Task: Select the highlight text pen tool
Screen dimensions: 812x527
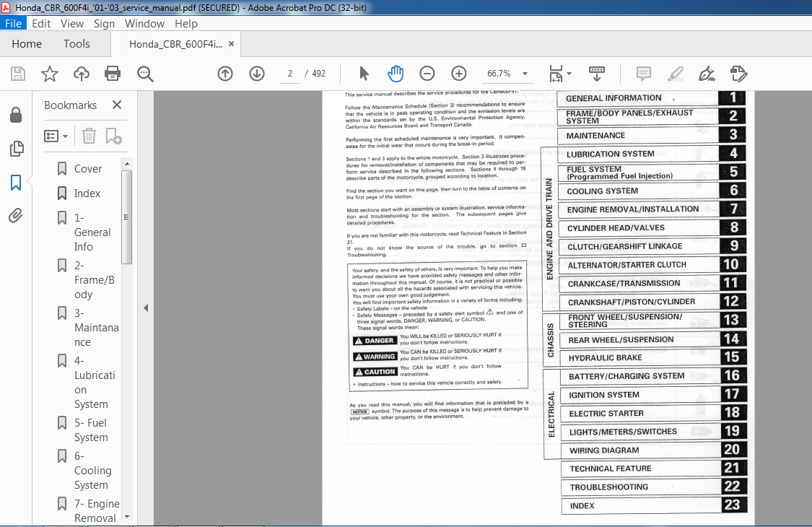Action: 676,74
